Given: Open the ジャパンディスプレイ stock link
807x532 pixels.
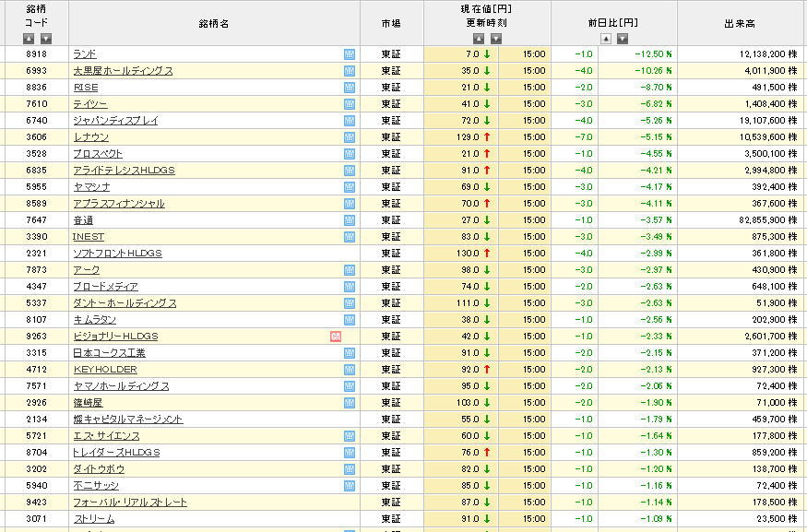Looking at the screenshot, I should pos(116,121).
